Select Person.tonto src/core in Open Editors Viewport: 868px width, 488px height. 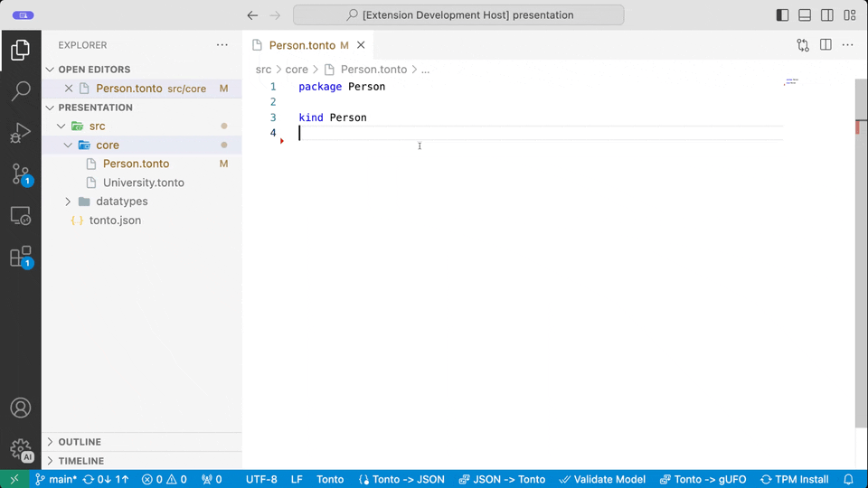[x=142, y=88]
